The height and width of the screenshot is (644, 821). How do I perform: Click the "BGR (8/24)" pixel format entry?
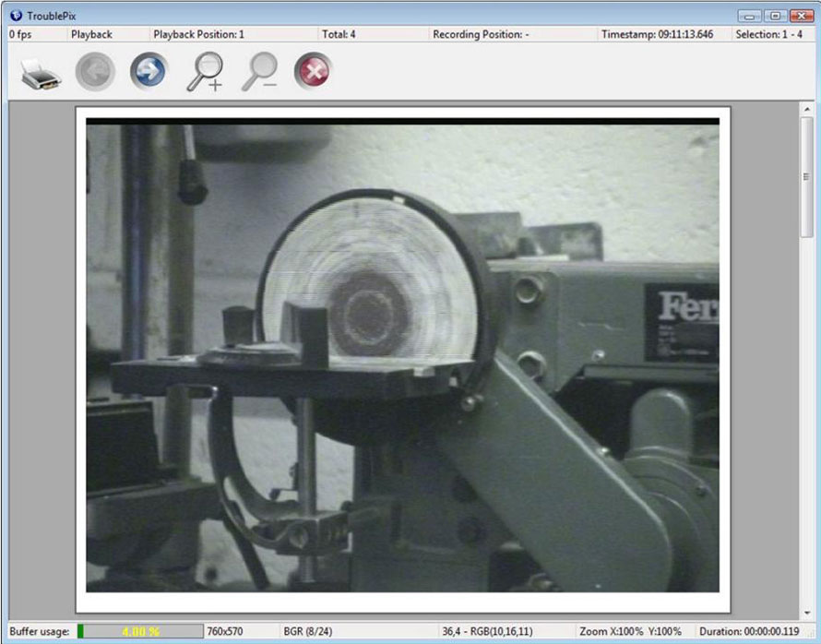[308, 631]
